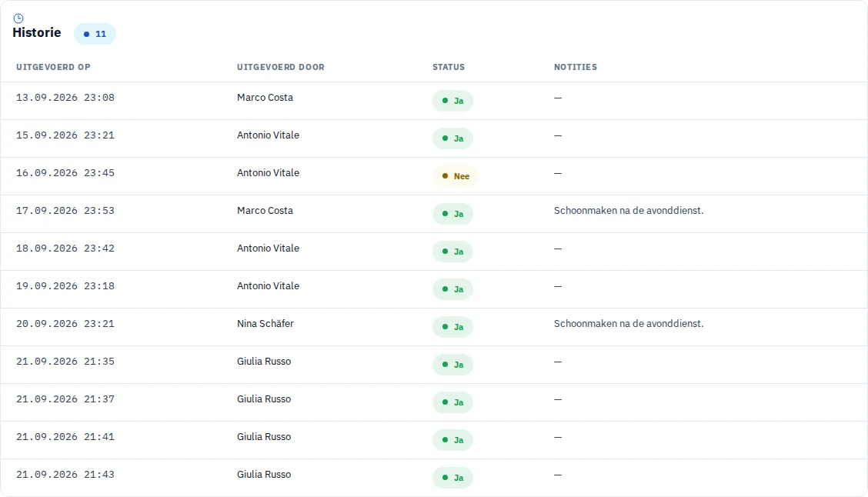Click the Nee status badge

pos(456,176)
